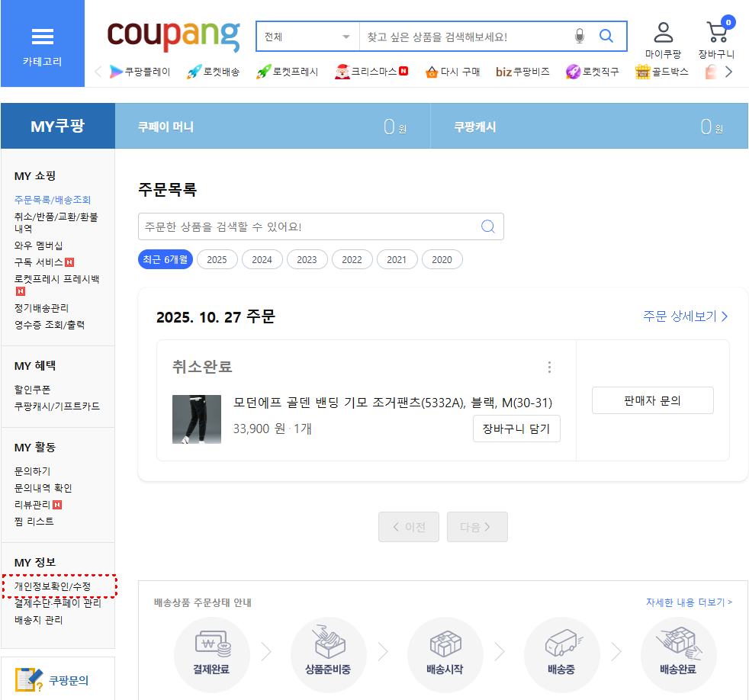Open 취소/반품/교환/환불 내역 link

(x=56, y=223)
